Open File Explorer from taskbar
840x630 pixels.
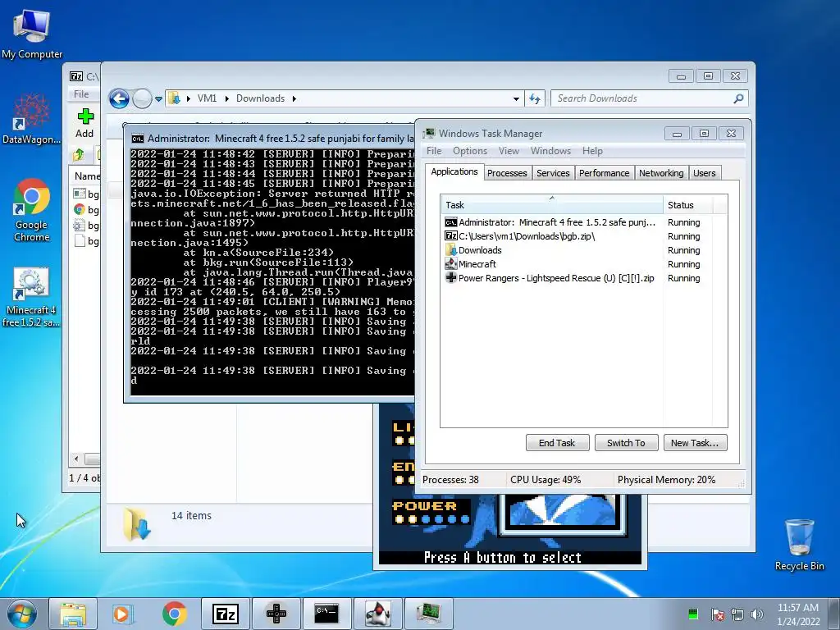point(73,614)
